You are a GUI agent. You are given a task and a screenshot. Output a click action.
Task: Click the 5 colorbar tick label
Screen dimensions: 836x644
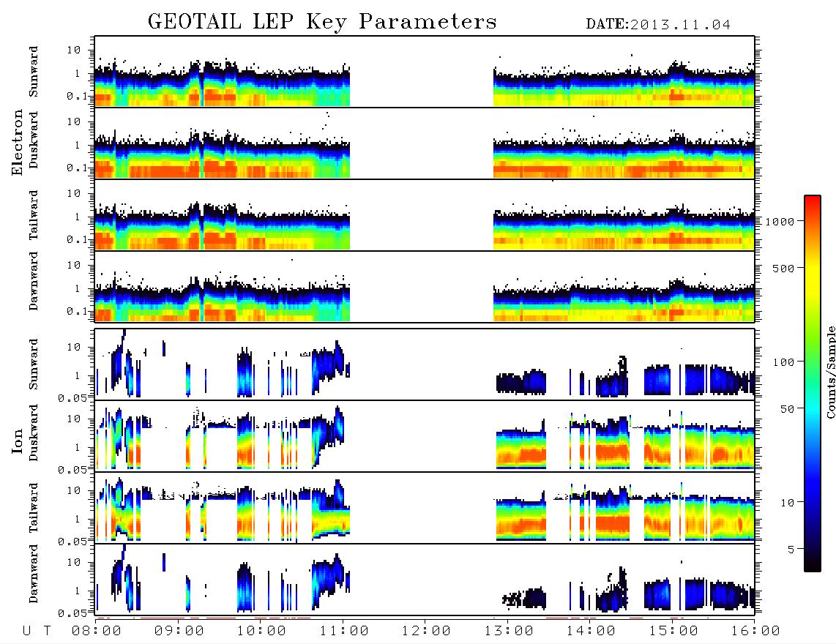[x=791, y=550]
